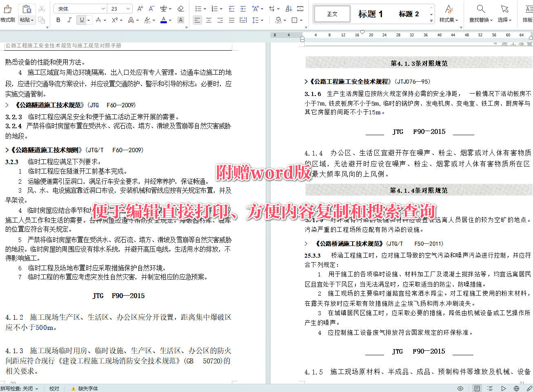
Task: Clear formatting with the eraser icon
Action: (x=181, y=8)
